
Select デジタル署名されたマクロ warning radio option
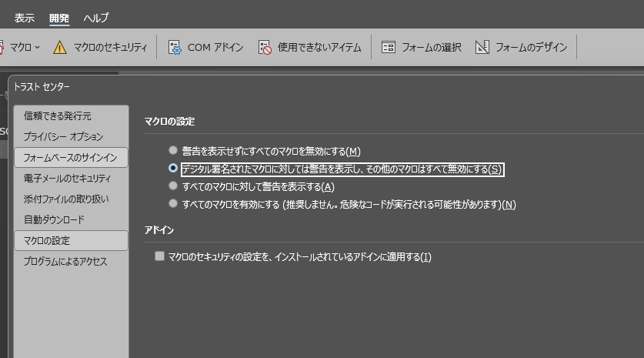pos(173,169)
